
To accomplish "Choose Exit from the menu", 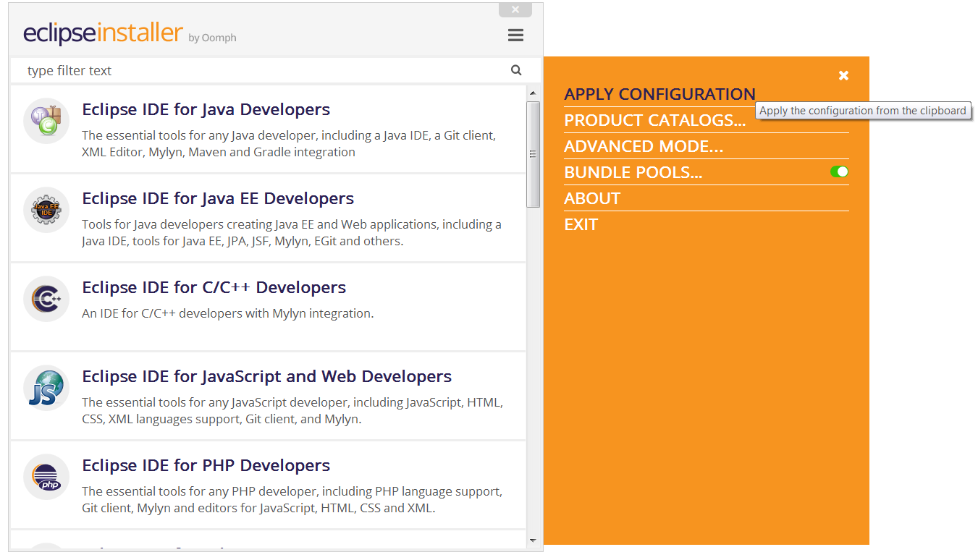I will 579,224.
